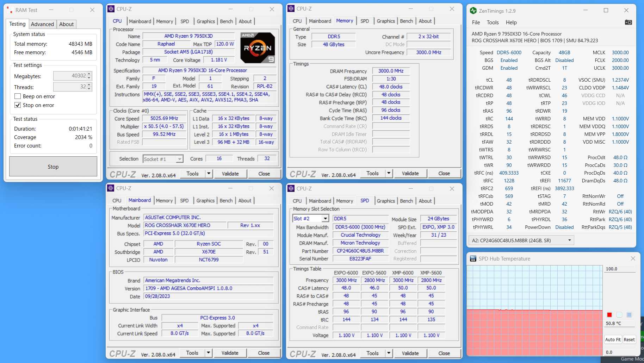Click Auto Fit in the temperature graph
This screenshot has height=363, width=644.
613,339
